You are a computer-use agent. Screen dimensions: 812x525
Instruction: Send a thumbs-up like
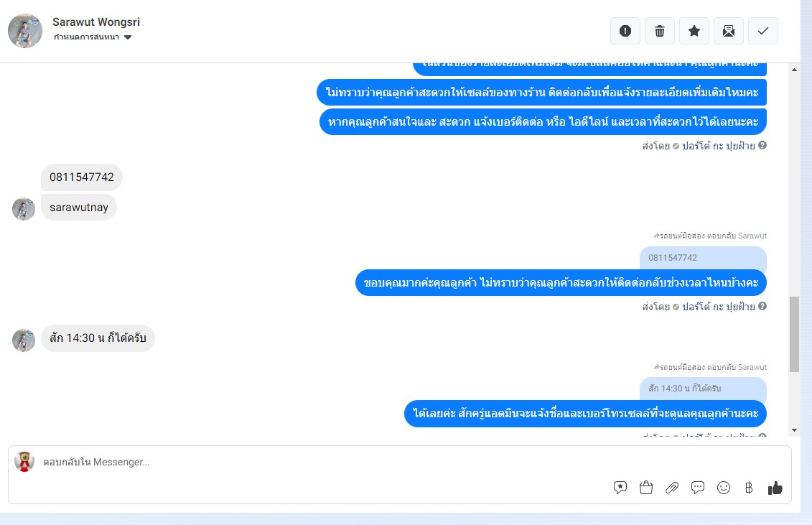(x=775, y=487)
